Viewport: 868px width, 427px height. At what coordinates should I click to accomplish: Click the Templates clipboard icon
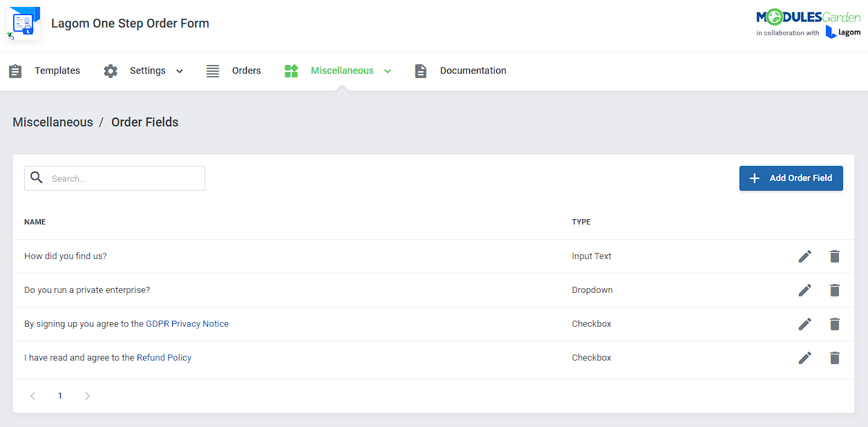point(15,70)
